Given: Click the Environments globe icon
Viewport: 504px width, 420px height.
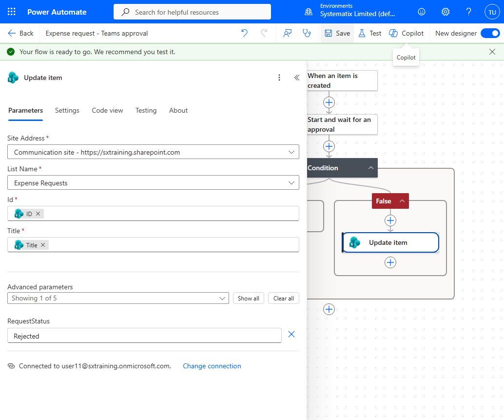Looking at the screenshot, I should coord(308,12).
